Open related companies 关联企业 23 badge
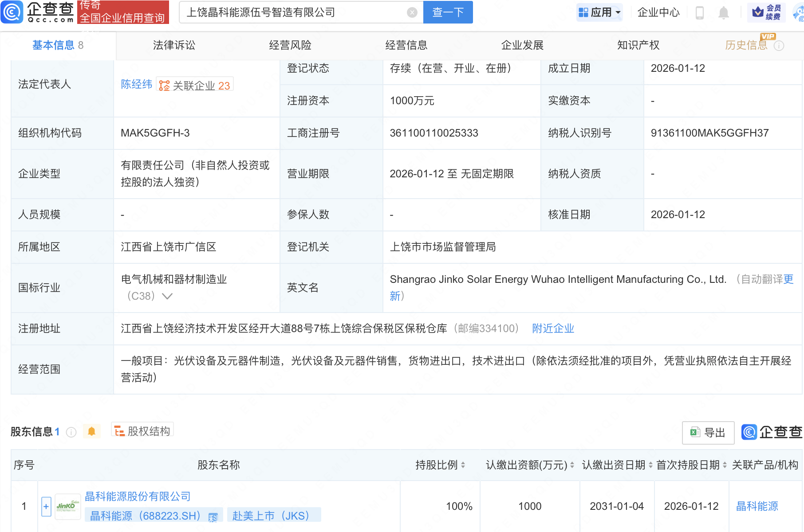Viewport: 804px width, 532px height. pos(195,85)
